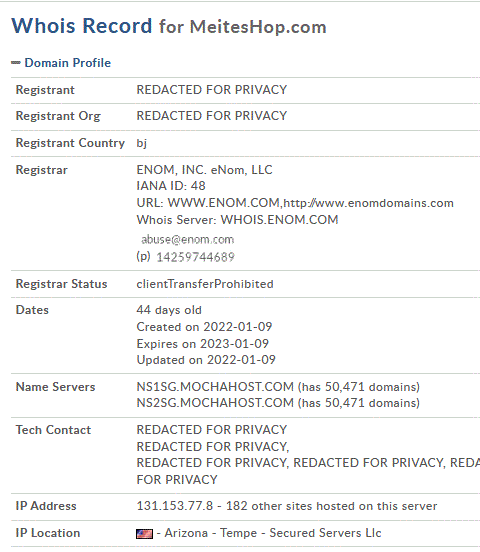Click the clientTransferProhibited status text

205,284
